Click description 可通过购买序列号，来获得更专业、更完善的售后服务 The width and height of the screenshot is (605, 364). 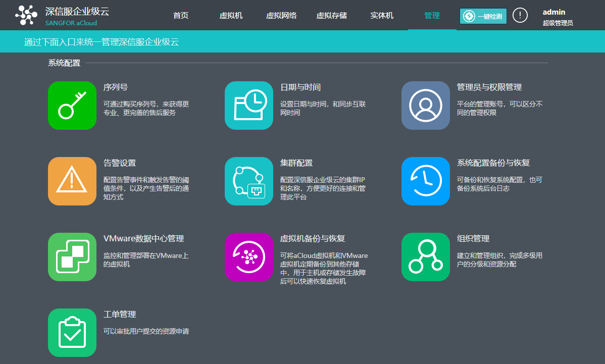[146, 109]
